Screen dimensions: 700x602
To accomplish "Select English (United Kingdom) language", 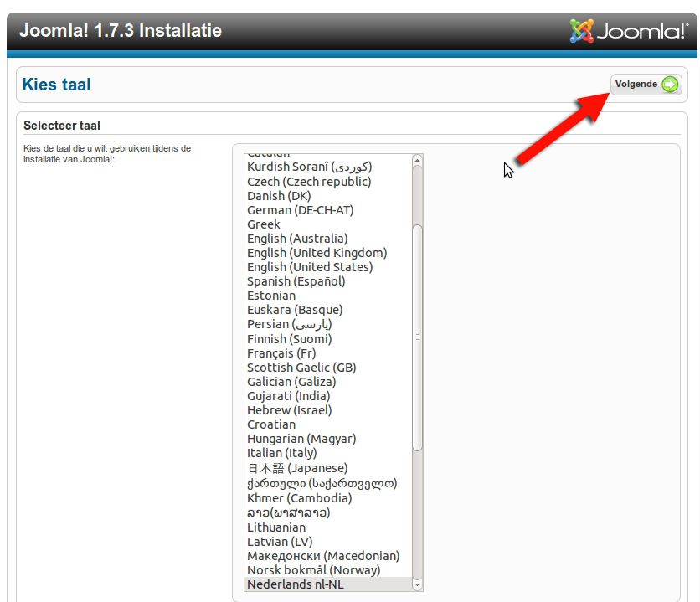I will (328, 253).
